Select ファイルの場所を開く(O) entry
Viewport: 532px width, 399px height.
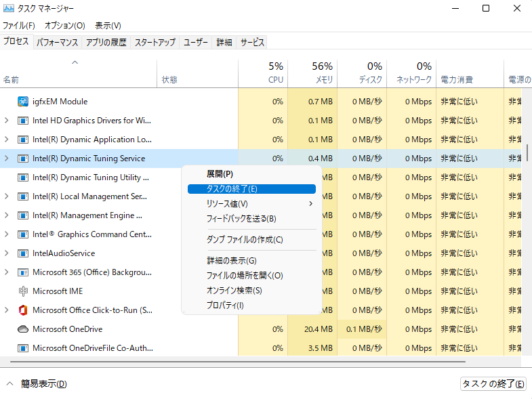[x=251, y=276]
